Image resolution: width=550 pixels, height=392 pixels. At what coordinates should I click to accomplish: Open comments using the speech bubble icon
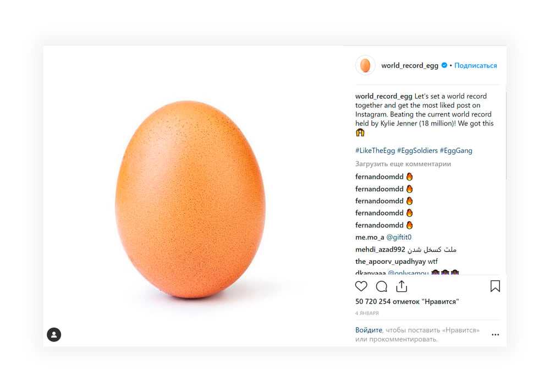point(382,286)
